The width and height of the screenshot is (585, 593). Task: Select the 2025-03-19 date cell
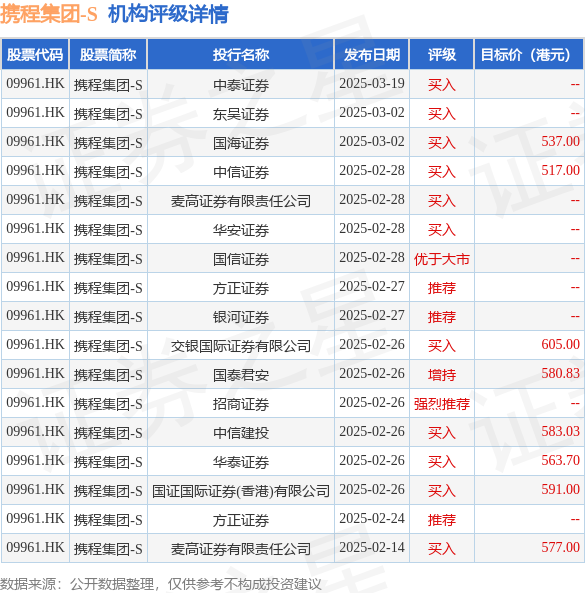372,84
